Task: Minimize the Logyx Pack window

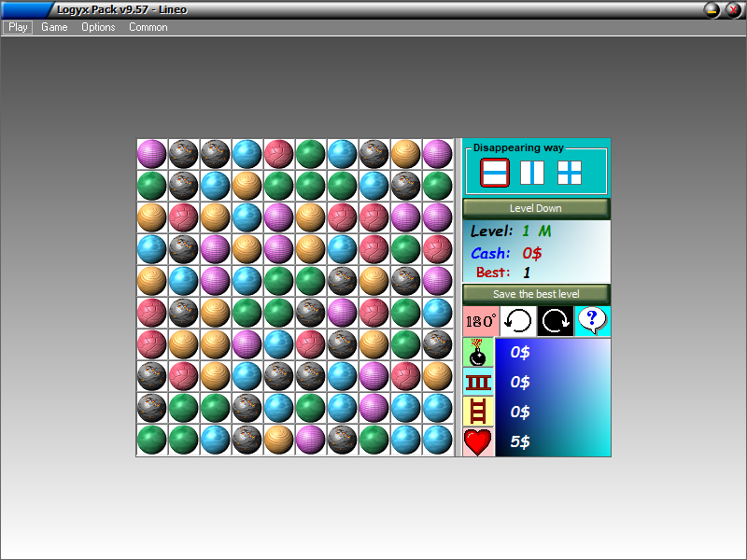Action: 712,10
